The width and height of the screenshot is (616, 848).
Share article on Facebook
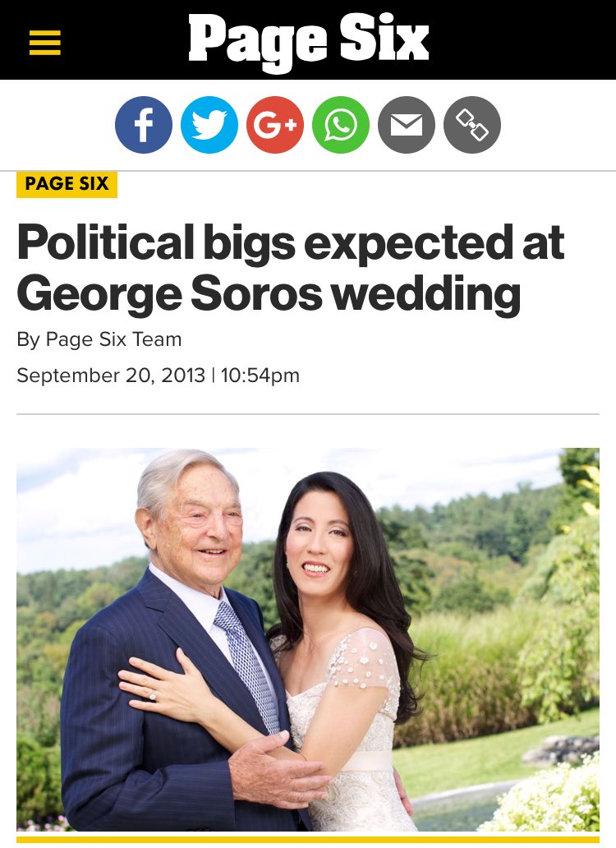(x=144, y=125)
